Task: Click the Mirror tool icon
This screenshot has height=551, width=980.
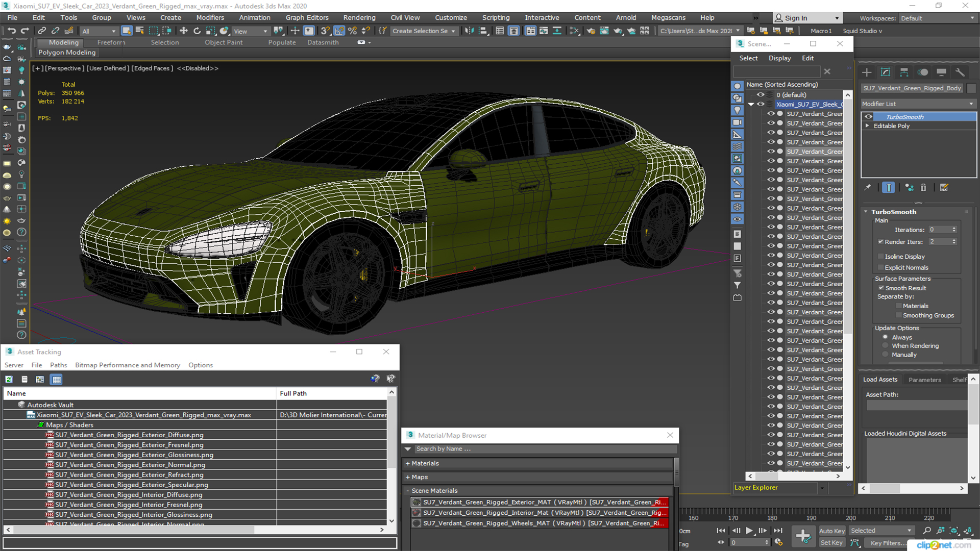Action: [x=469, y=31]
